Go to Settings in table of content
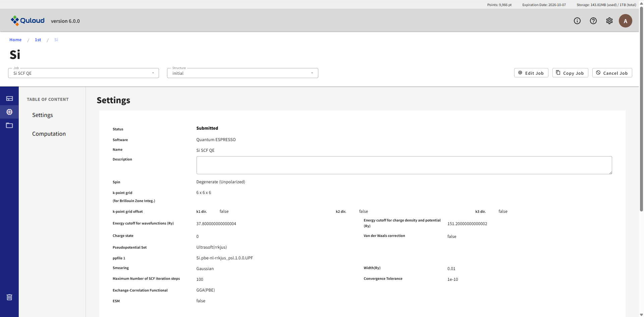The image size is (644, 317). (x=43, y=115)
